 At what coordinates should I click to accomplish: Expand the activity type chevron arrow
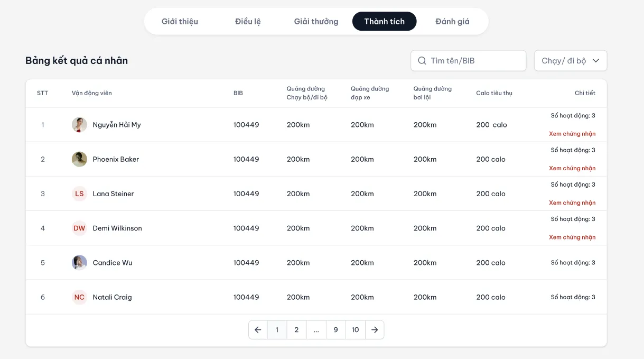click(x=596, y=61)
